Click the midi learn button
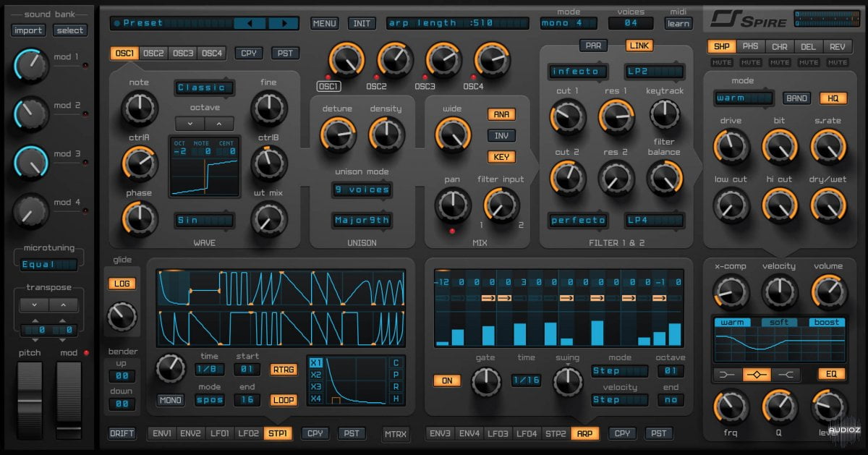Screen dimensions: 868x455 click(678, 23)
